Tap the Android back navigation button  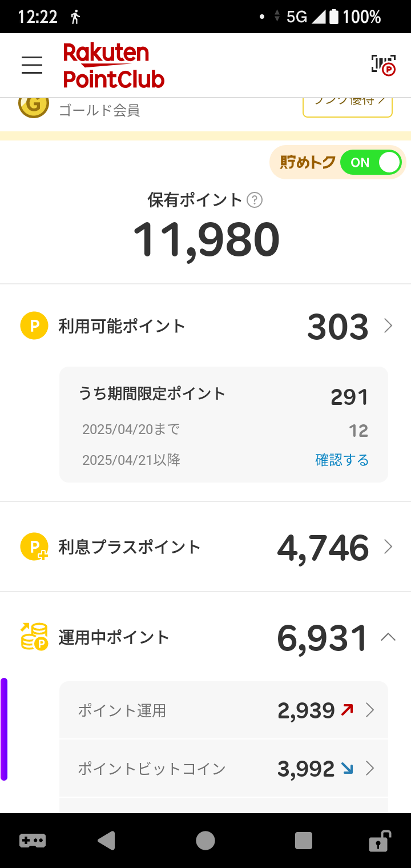(107, 841)
